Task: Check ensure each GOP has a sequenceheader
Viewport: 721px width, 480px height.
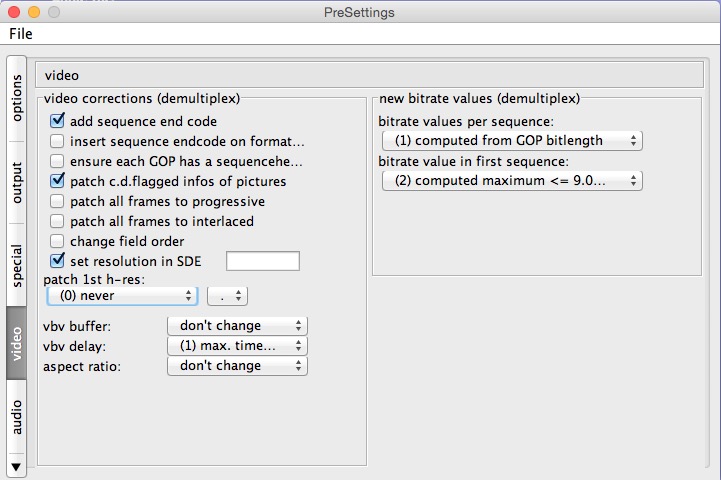Action: coord(57,161)
